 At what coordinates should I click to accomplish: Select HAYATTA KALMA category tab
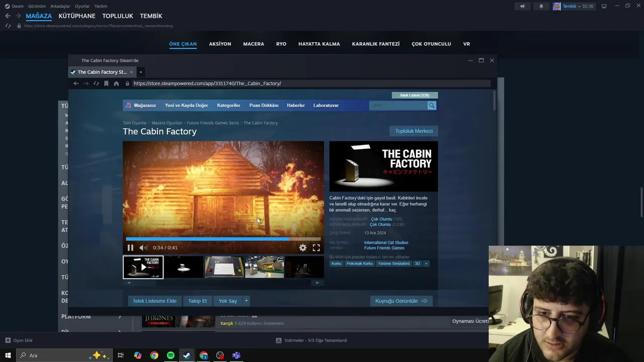(x=319, y=44)
